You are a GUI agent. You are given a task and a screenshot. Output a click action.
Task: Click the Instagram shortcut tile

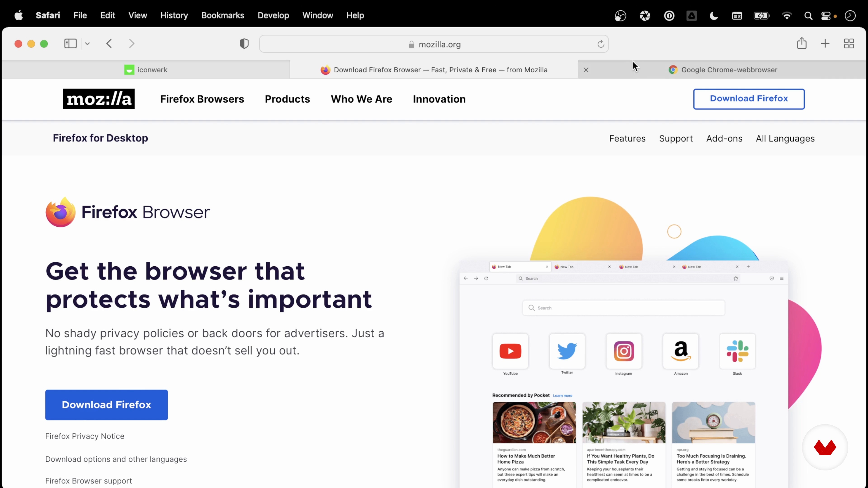[x=624, y=351]
